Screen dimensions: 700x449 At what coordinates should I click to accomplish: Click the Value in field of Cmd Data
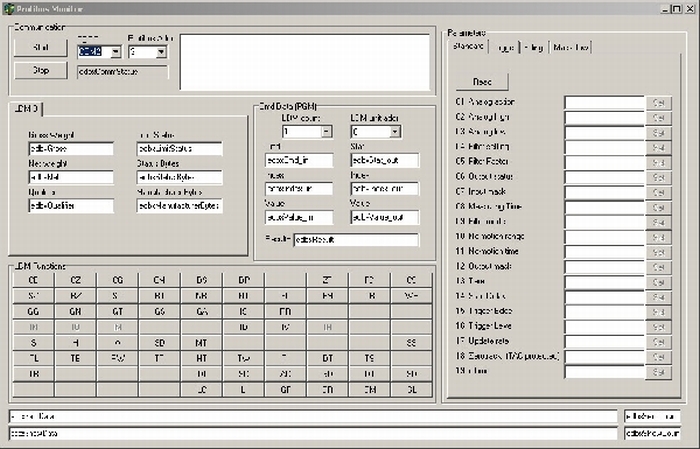point(299,217)
